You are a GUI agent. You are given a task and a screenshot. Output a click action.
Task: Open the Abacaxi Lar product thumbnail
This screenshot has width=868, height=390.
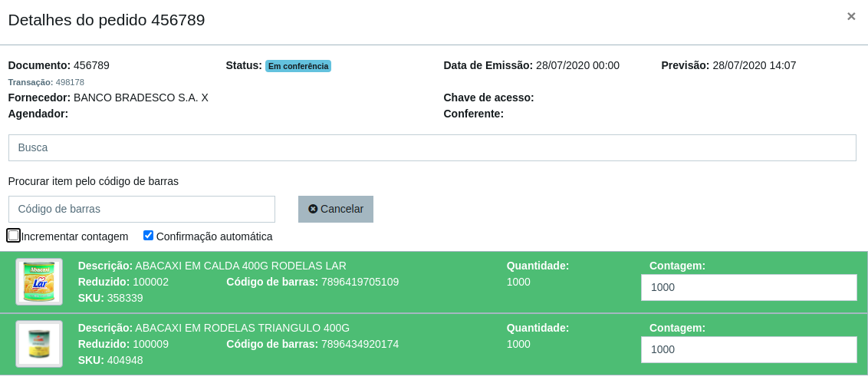coord(39,282)
